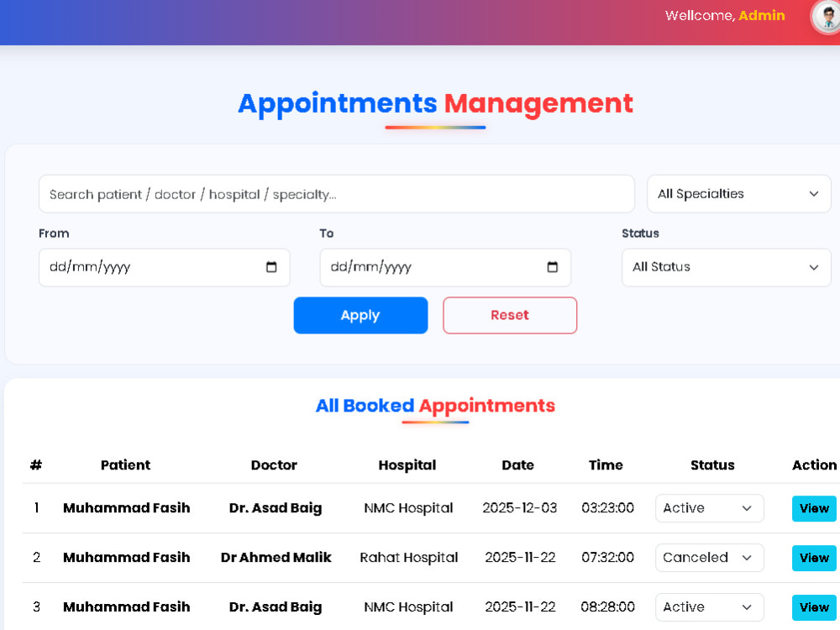The image size is (840, 630).
Task: Select Muhammad Fasih in row 2
Action: [x=127, y=558]
